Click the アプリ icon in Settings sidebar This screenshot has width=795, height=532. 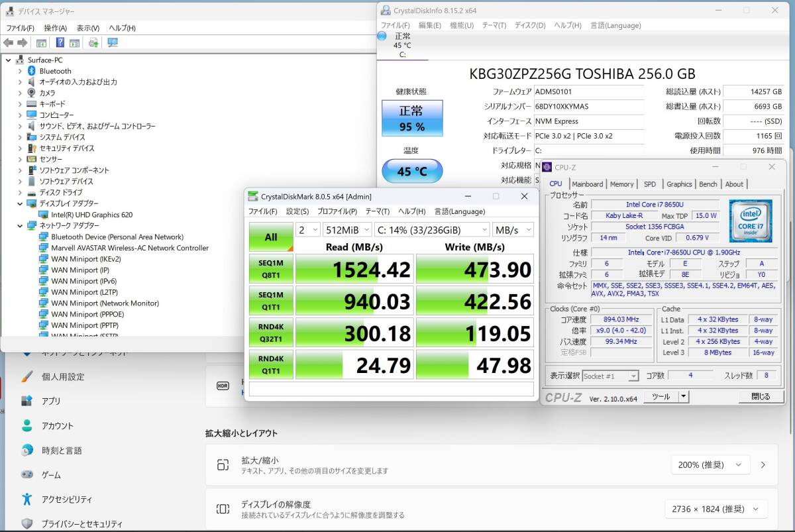click(x=26, y=401)
